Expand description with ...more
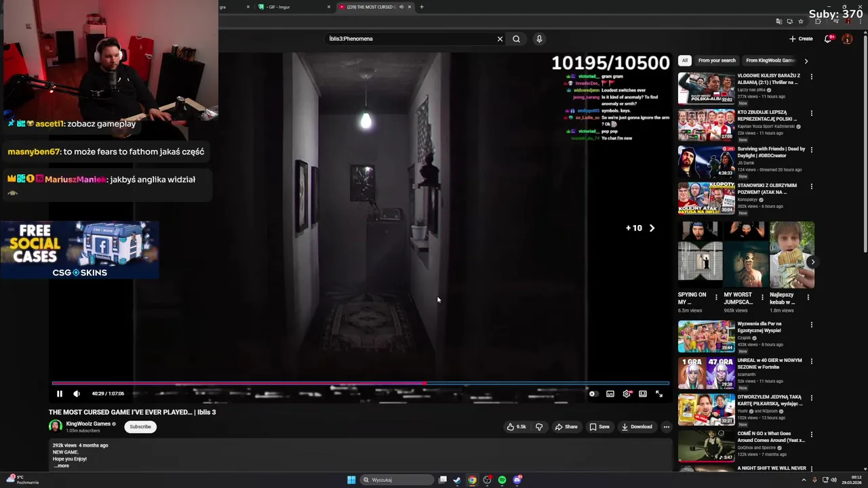868x488 pixels. [61, 466]
